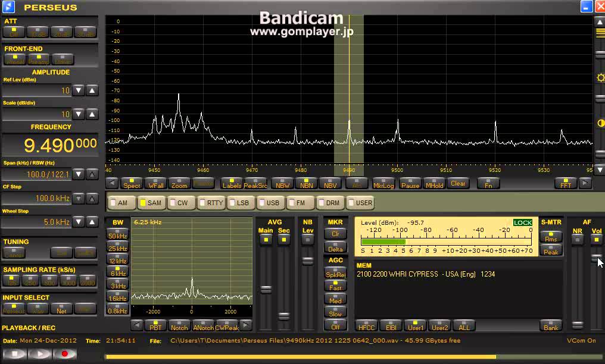The height and width of the screenshot is (364, 605).
Task: Decrease the Scale dB/div value with its down arrow
Action: point(79,114)
